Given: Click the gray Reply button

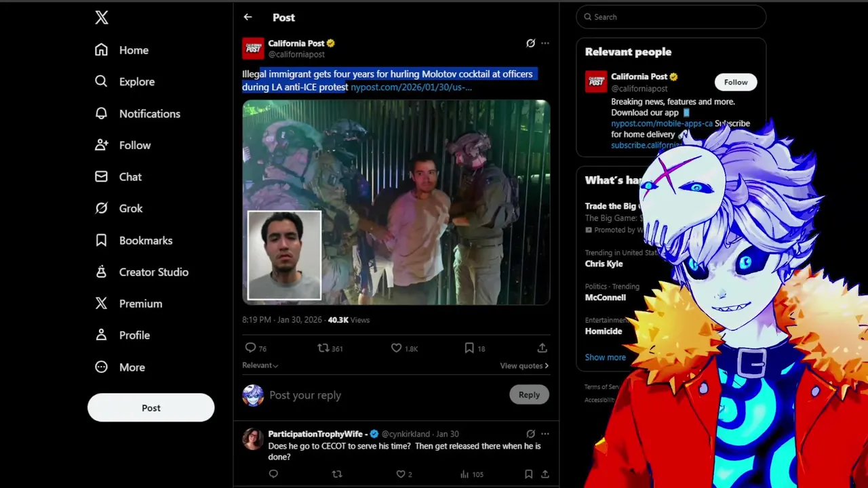Looking at the screenshot, I should (x=529, y=394).
